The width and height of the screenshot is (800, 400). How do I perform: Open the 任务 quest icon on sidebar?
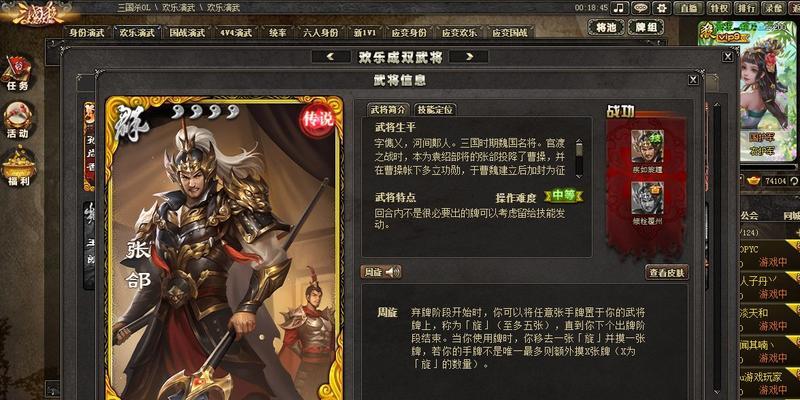[17, 73]
